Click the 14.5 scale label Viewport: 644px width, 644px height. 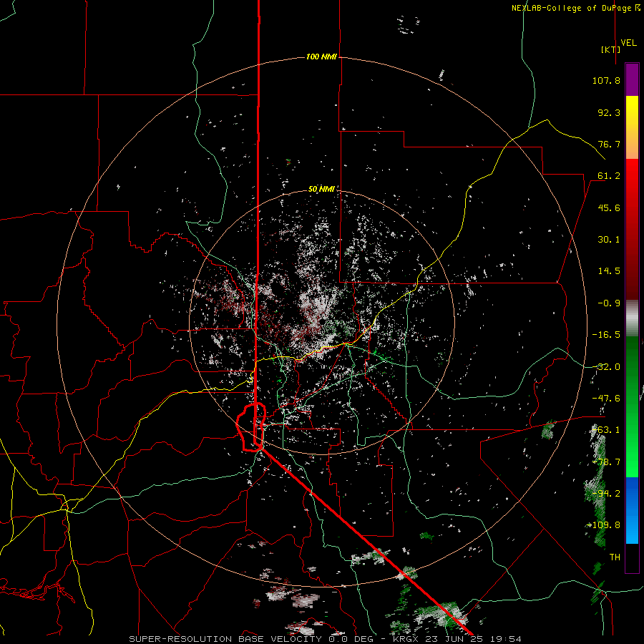(x=609, y=271)
